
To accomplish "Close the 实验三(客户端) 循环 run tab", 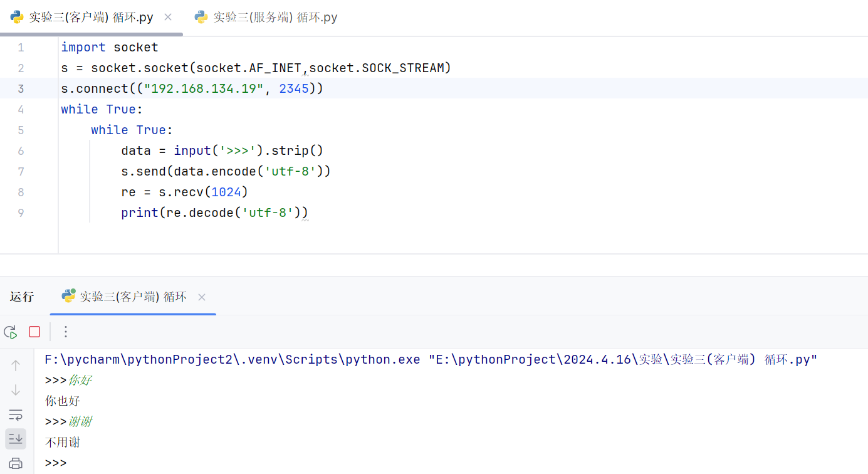I will coord(201,297).
